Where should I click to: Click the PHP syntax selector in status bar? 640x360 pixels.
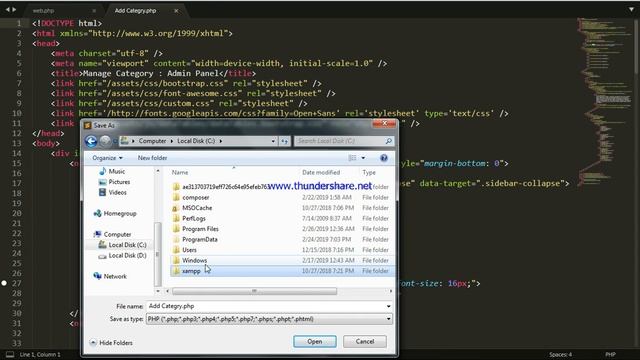point(610,354)
